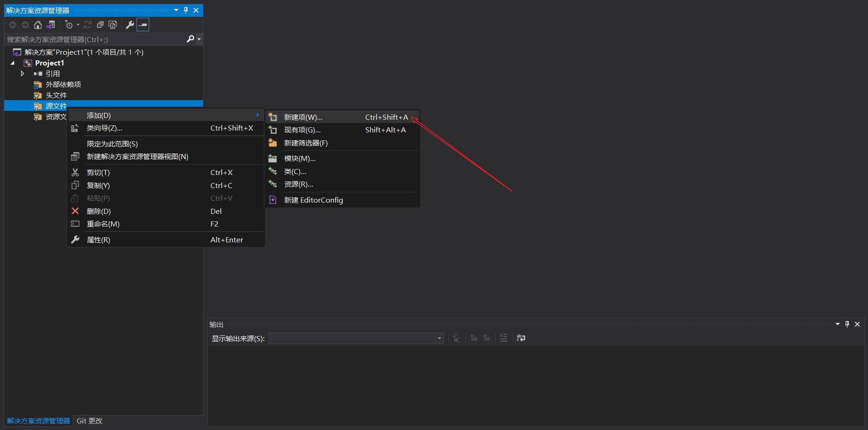Choose 复制(Y) from context menu
The height and width of the screenshot is (430, 868).
pyautogui.click(x=166, y=185)
